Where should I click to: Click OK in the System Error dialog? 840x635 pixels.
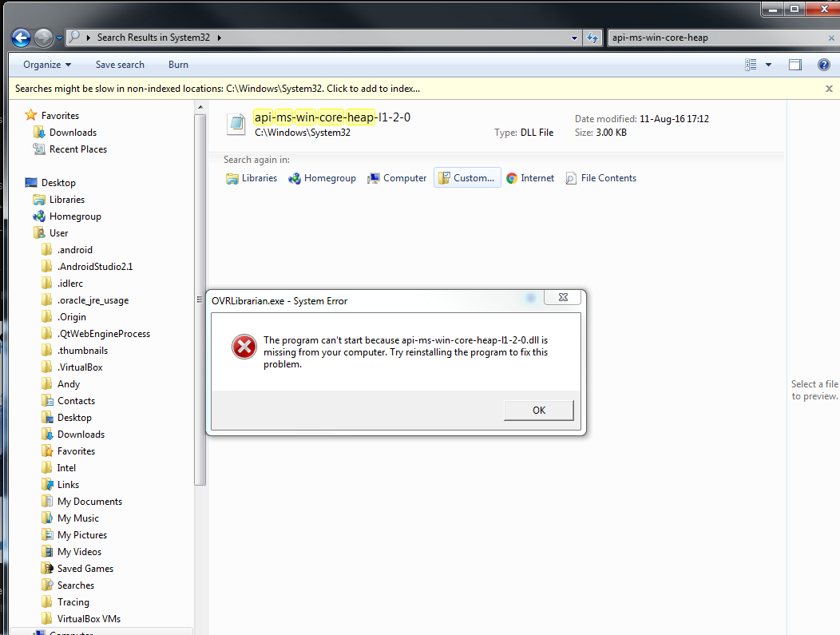point(539,410)
